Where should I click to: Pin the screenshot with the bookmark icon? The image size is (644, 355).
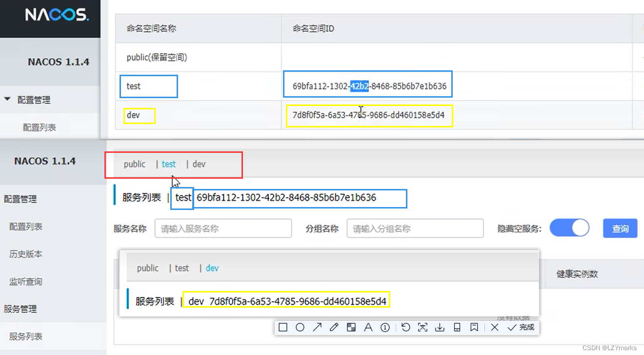474,328
